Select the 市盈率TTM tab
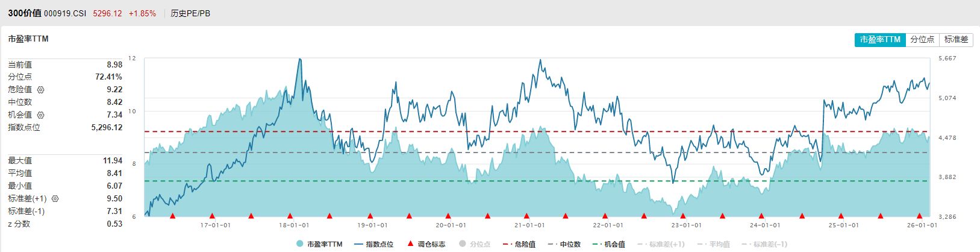The width and height of the screenshot is (980, 252). (x=879, y=40)
